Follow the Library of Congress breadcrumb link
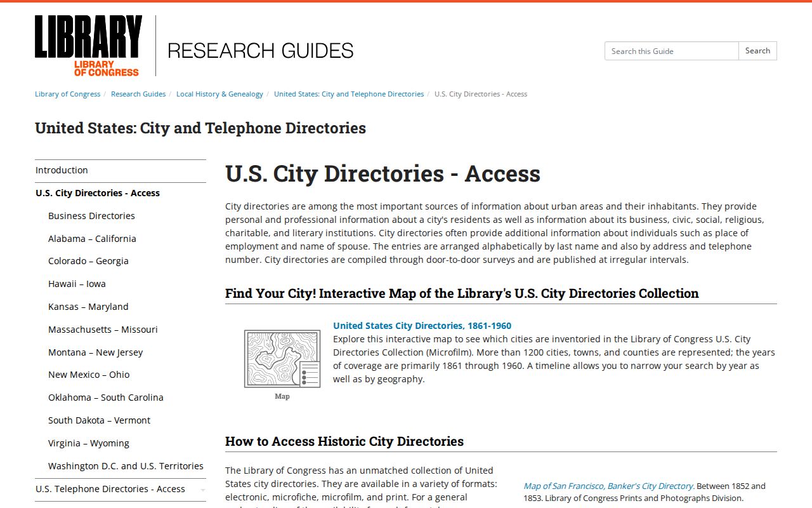Image resolution: width=812 pixels, height=508 pixels. (x=67, y=94)
